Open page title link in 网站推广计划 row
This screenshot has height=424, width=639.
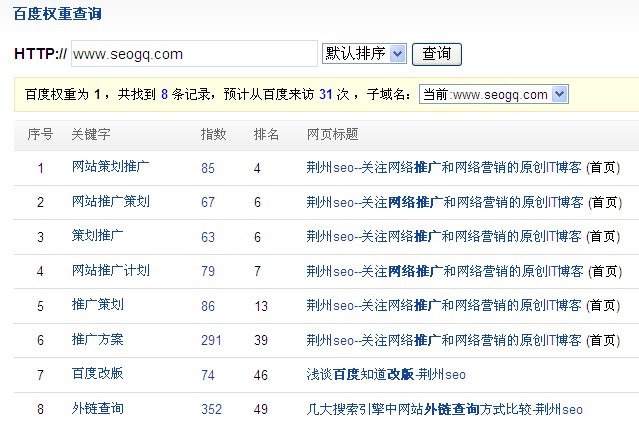click(445, 271)
